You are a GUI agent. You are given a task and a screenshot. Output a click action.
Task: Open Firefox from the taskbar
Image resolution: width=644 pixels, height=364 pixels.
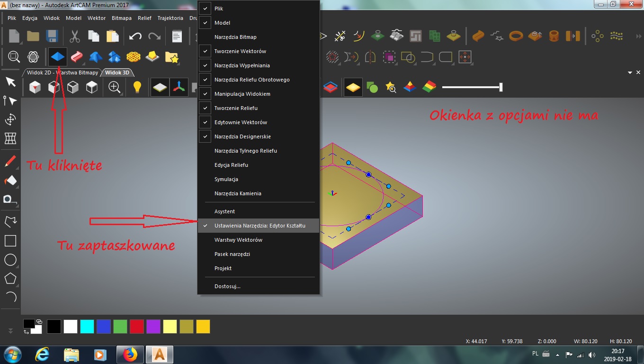coord(130,355)
